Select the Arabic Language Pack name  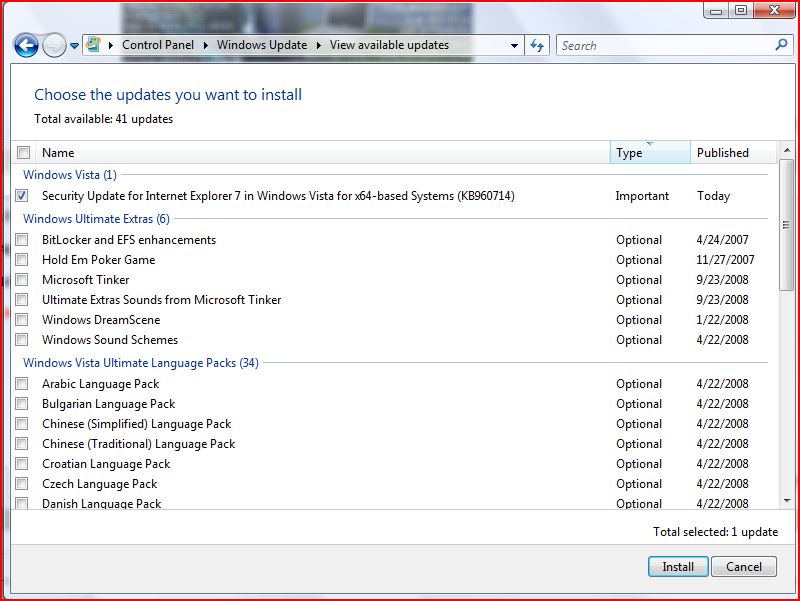[101, 384]
